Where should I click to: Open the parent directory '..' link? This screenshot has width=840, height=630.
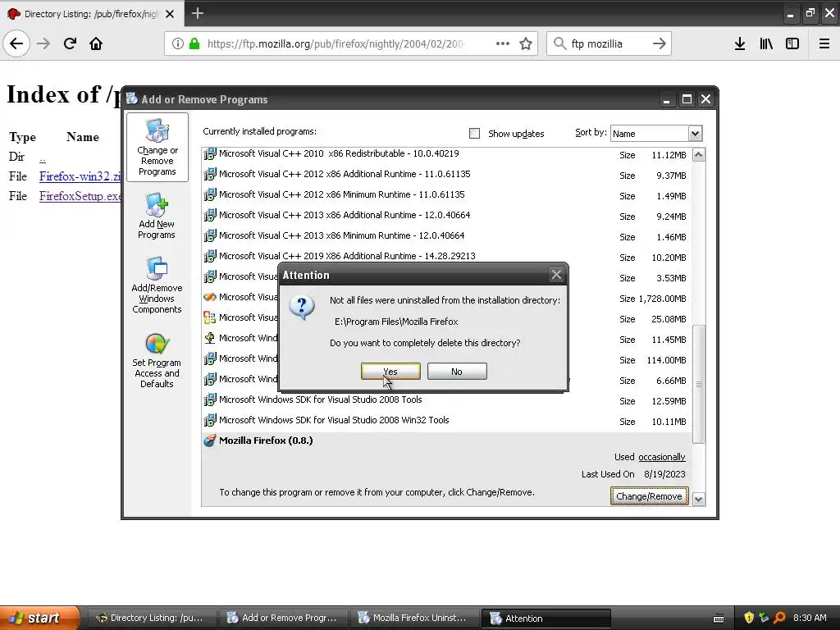tap(43, 158)
